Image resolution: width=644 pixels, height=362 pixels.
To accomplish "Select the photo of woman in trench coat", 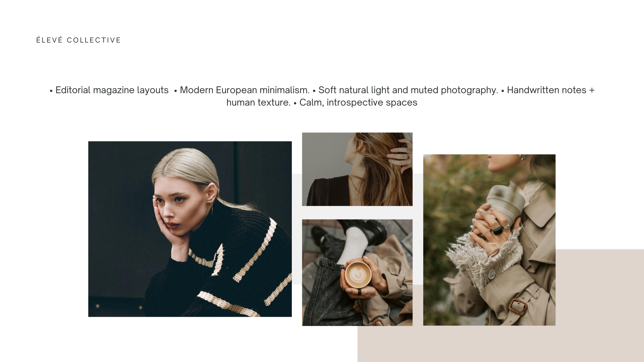I will 489,240.
